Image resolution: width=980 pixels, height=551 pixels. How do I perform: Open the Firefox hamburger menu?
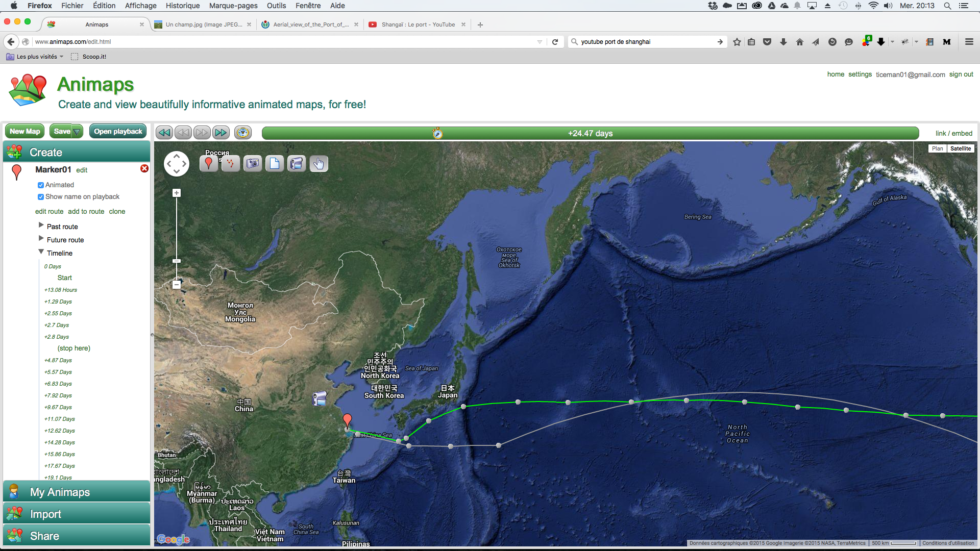(x=969, y=42)
